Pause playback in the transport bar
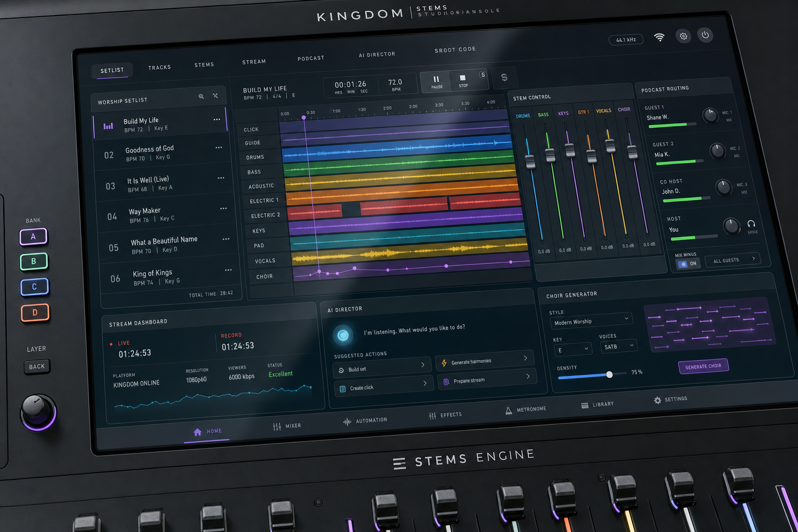This screenshot has width=798, height=532. point(436,82)
